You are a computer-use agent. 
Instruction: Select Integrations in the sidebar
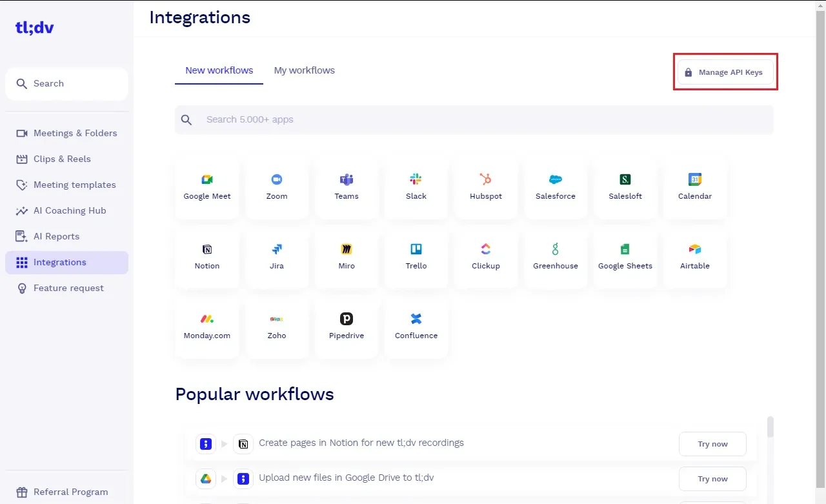(67, 262)
